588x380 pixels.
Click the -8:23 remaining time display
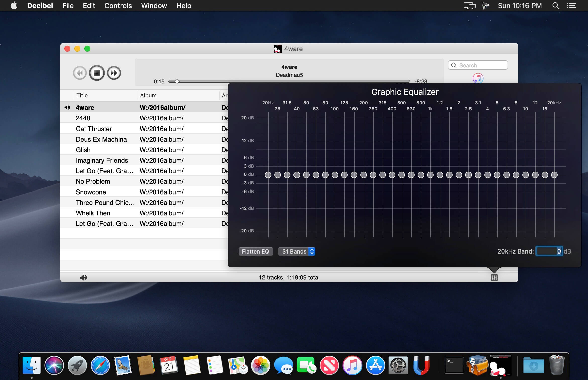tap(421, 81)
